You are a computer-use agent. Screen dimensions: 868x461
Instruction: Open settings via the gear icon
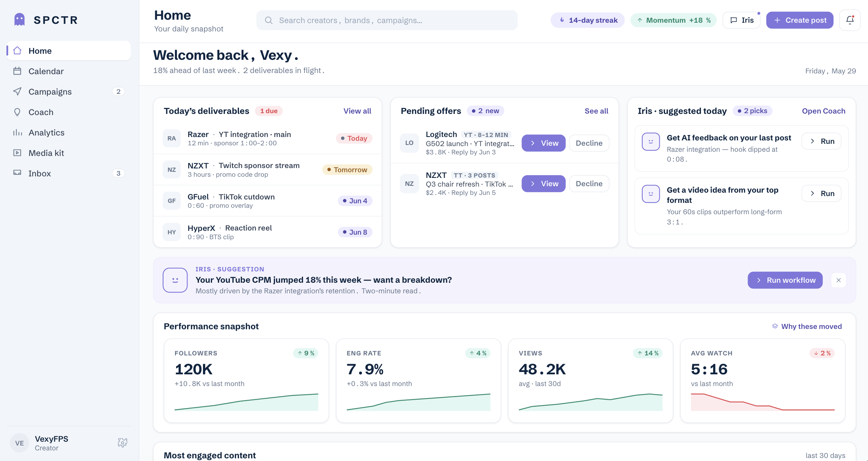pos(122,442)
